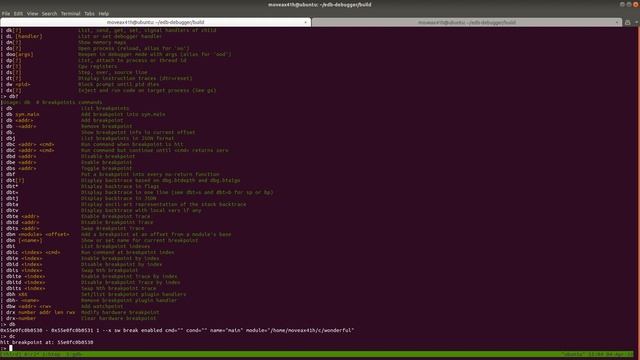The image size is (640, 360).
Task: Close the second terminal tab
Action: (616, 22)
